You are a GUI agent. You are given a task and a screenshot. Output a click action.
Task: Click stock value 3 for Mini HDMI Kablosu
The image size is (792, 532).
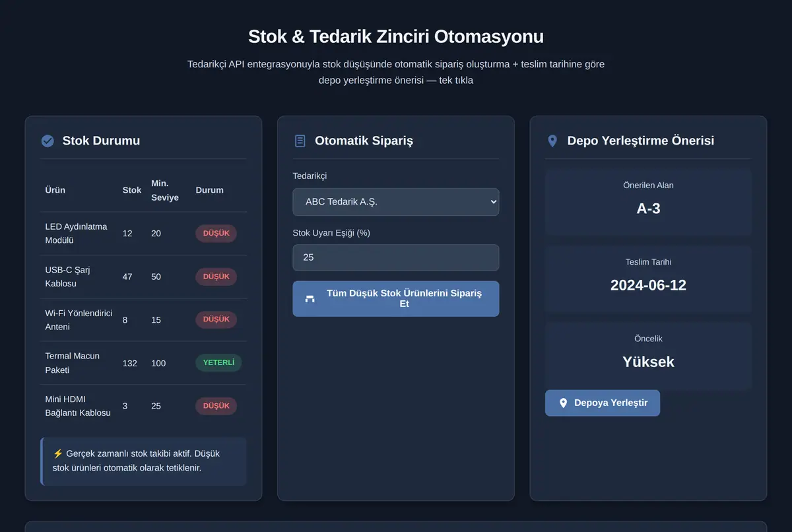pos(125,406)
